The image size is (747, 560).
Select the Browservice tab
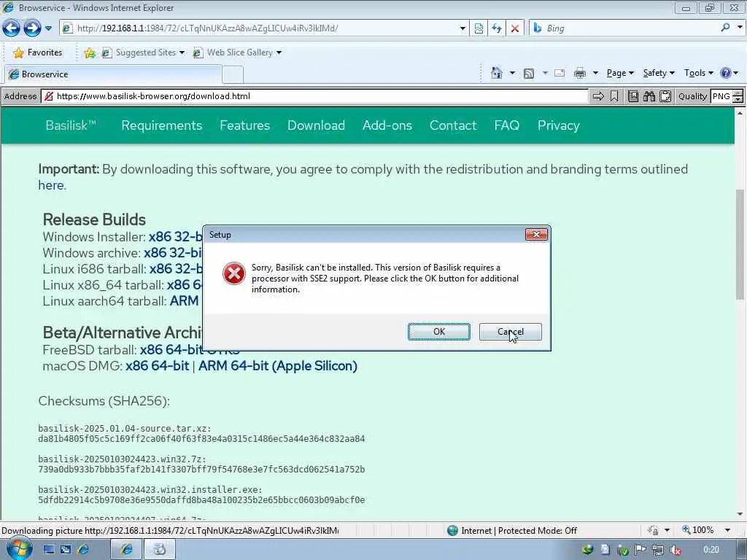113,74
